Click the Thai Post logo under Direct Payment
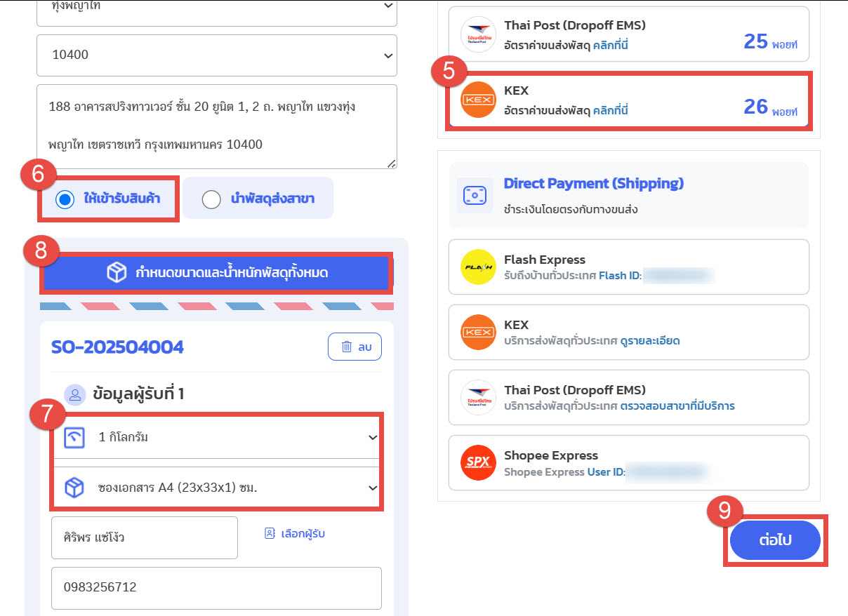Screen dimensions: 848x616 point(478,398)
